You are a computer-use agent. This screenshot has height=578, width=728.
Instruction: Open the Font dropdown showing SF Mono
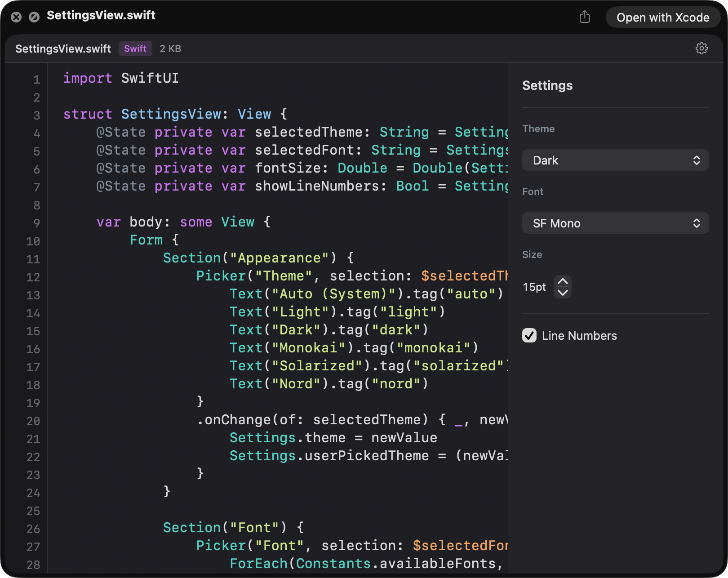click(x=615, y=223)
